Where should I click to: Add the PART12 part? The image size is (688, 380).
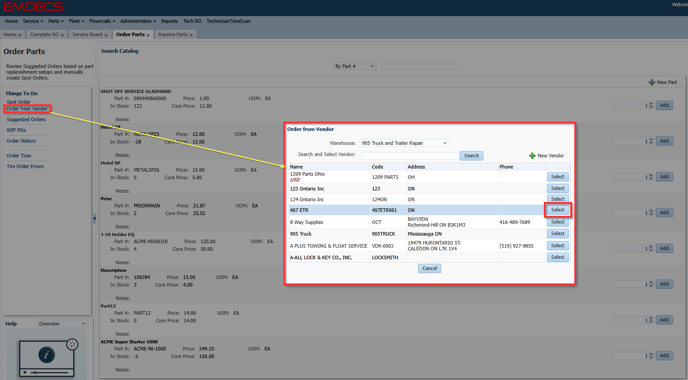click(664, 320)
